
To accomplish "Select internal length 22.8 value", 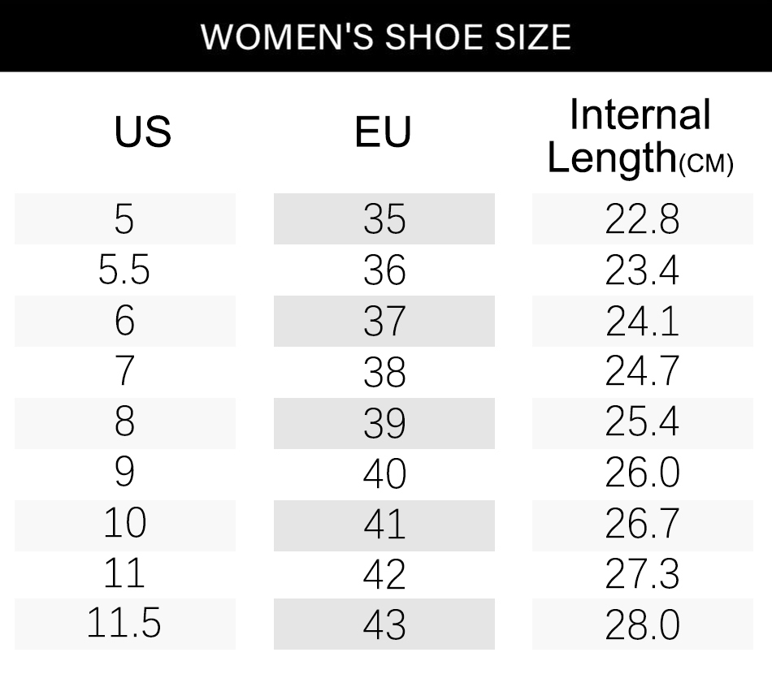I will pos(643,219).
